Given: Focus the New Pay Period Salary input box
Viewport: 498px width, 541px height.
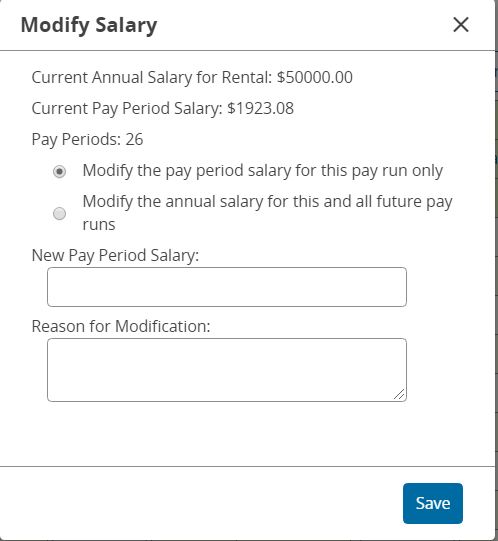Looking at the screenshot, I should (x=227, y=287).
